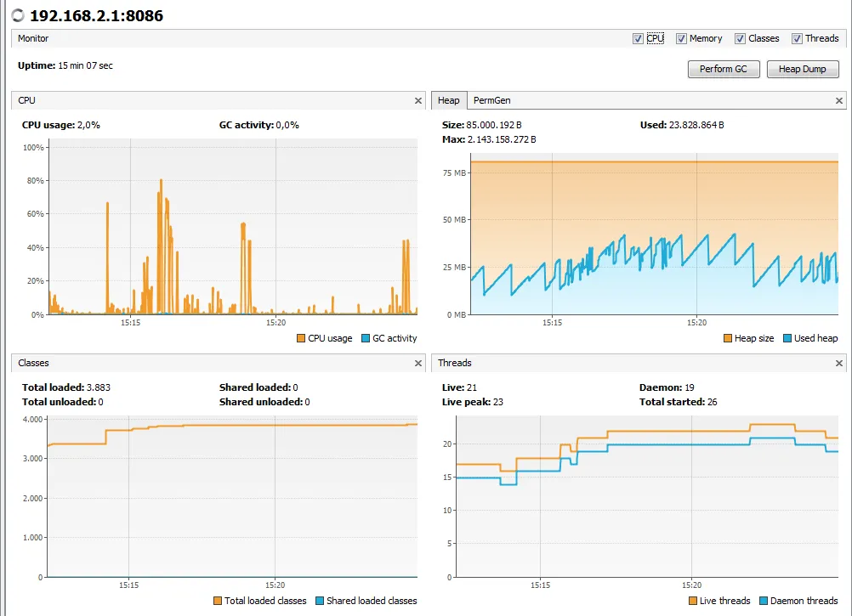Click the GC activity blue legend swatch
Screen dimensions: 852x616
click(366, 338)
